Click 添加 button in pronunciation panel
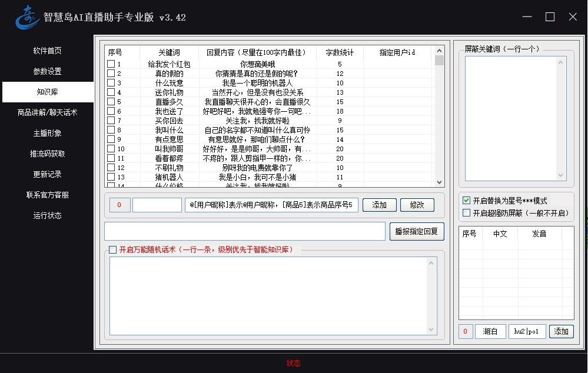The height and width of the screenshot is (373, 588). click(561, 331)
